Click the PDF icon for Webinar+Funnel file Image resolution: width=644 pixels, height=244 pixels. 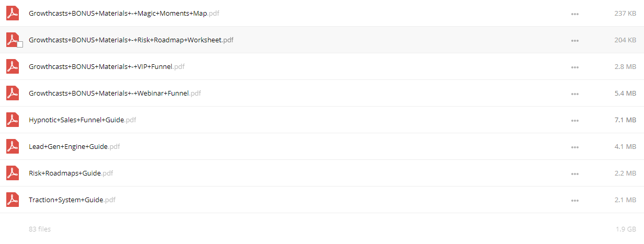13,93
